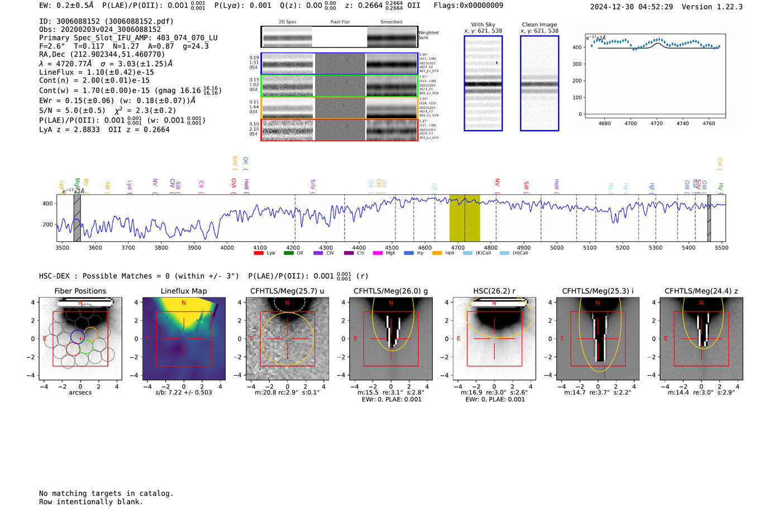
Task: Click the blue-outlined fiber spectrum row
Action: (x=339, y=64)
